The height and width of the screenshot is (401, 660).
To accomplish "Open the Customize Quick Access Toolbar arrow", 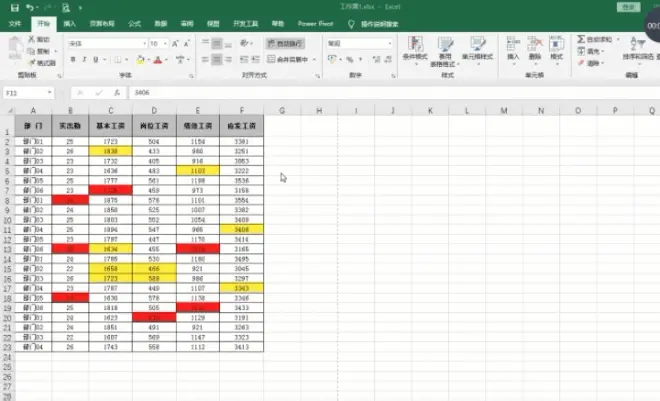I will [80, 8].
